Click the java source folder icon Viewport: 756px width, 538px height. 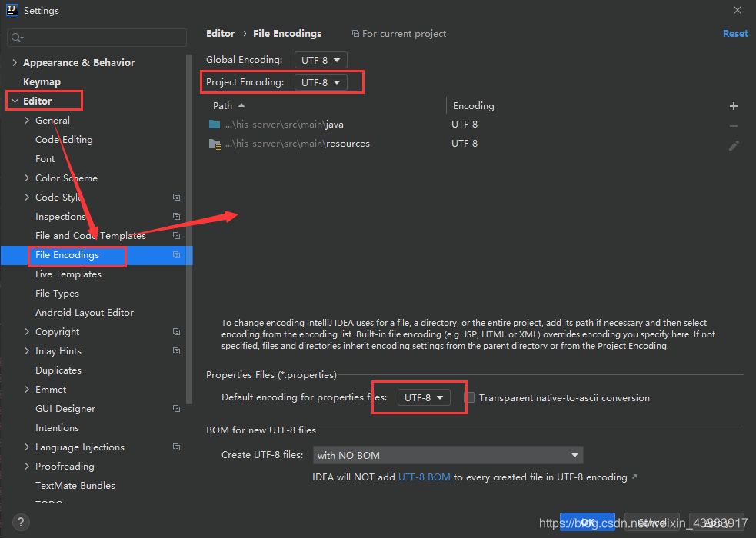click(215, 125)
